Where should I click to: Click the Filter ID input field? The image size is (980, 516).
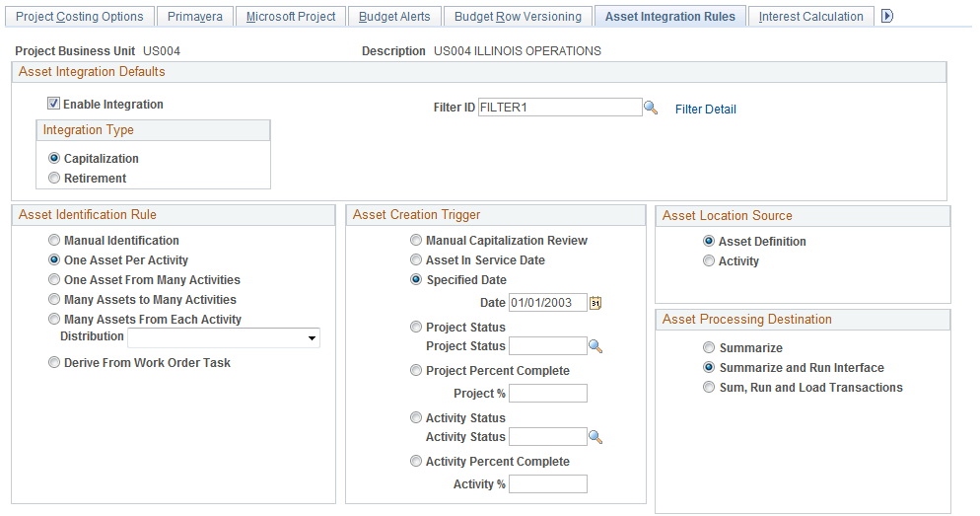pyautogui.click(x=560, y=108)
